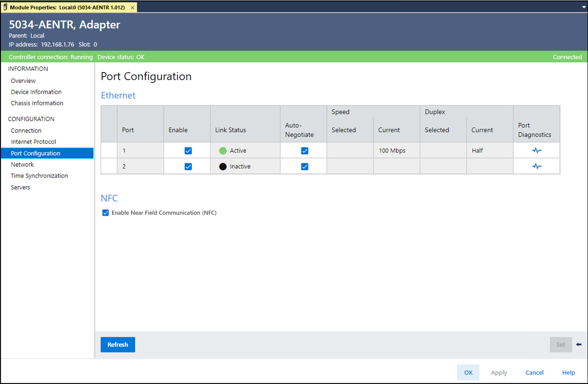Click the module icon in tab title
The width and height of the screenshot is (588, 384).
tap(5, 7)
